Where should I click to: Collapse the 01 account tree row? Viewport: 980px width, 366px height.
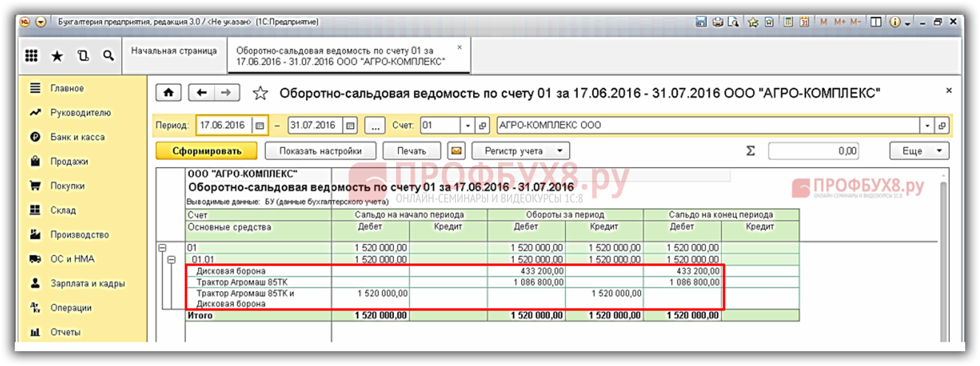[163, 248]
